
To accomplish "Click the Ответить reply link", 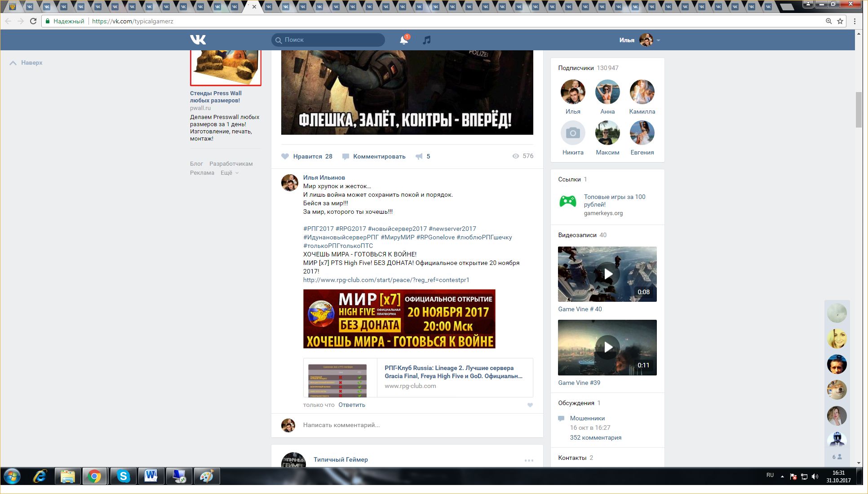I will 351,405.
